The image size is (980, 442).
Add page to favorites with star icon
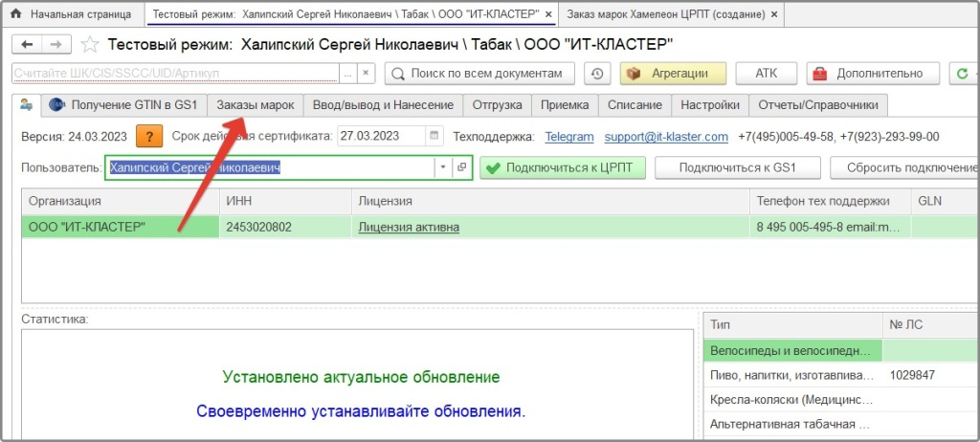click(x=89, y=44)
